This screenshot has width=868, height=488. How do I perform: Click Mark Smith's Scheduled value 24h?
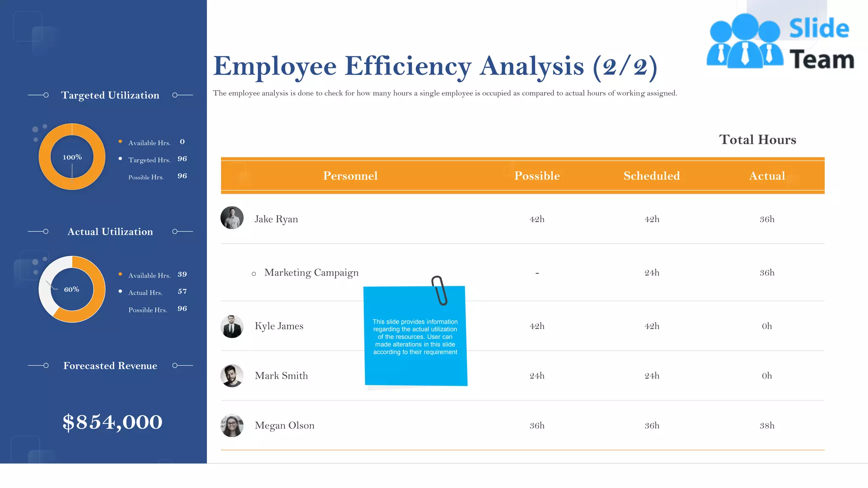(x=652, y=376)
